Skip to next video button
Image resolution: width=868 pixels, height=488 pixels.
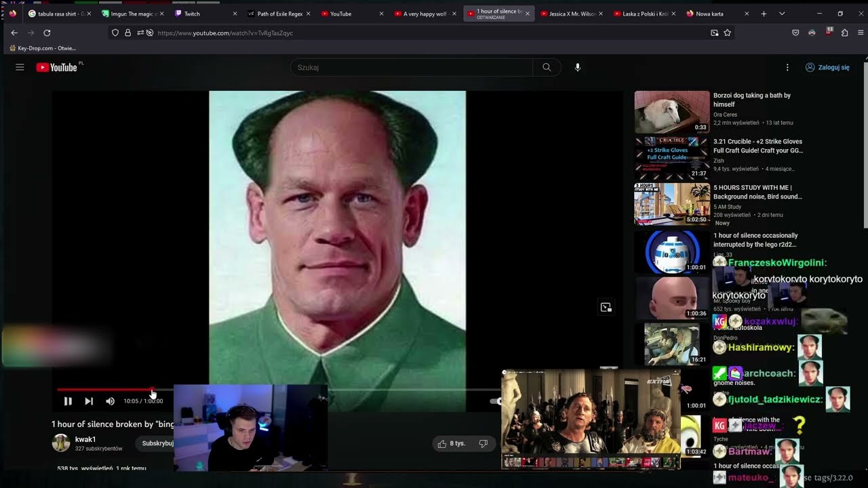[x=89, y=401]
